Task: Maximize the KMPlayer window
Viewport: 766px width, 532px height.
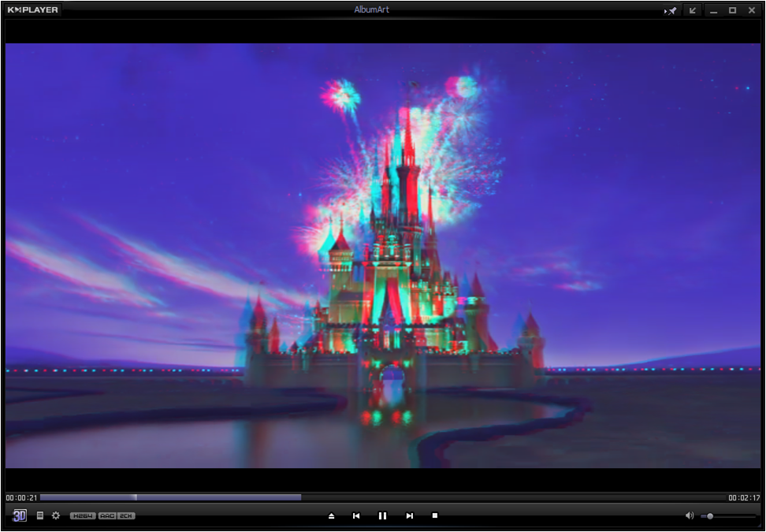Action: point(733,10)
